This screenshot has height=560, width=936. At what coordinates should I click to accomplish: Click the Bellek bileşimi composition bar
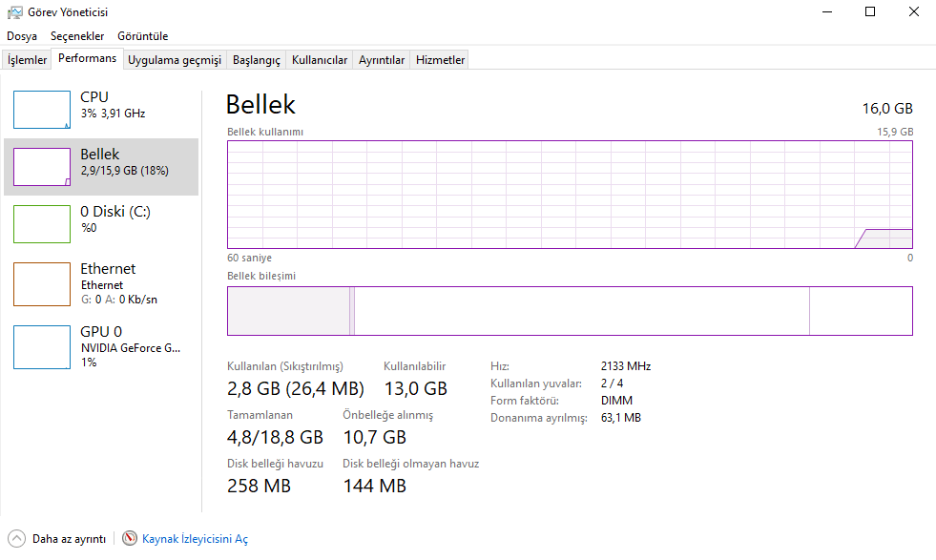pyautogui.click(x=570, y=311)
